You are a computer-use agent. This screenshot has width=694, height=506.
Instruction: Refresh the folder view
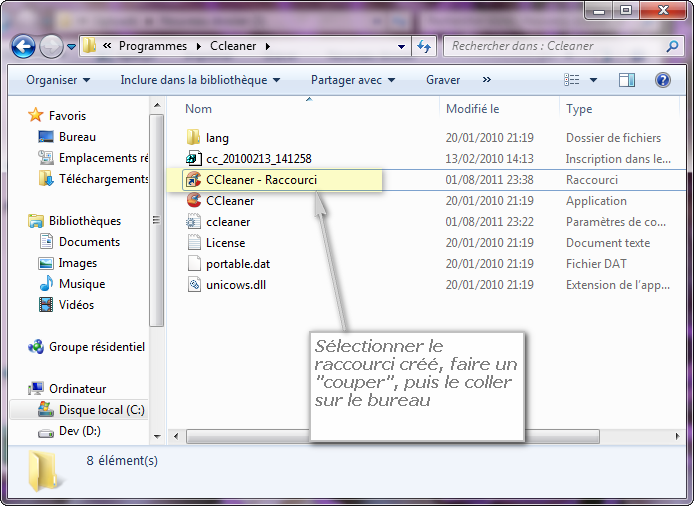pyautogui.click(x=424, y=46)
